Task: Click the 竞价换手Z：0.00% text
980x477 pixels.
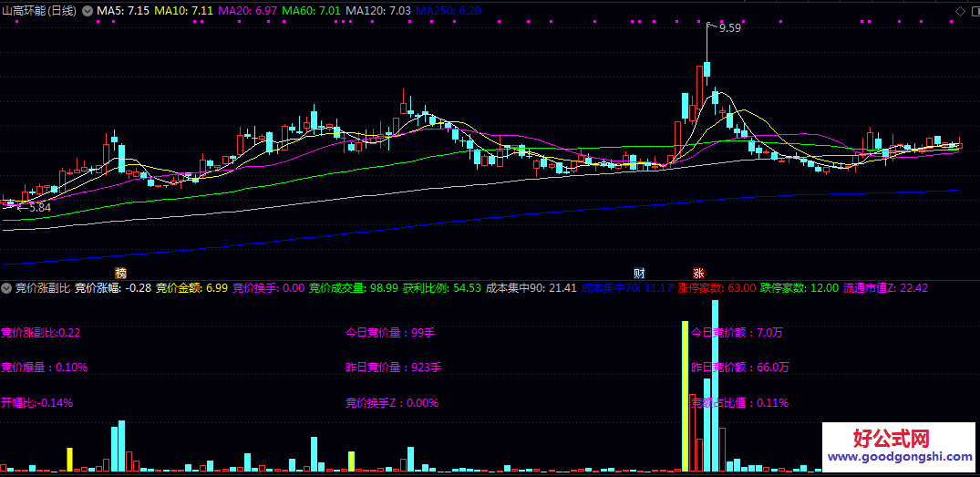Action: [392, 402]
